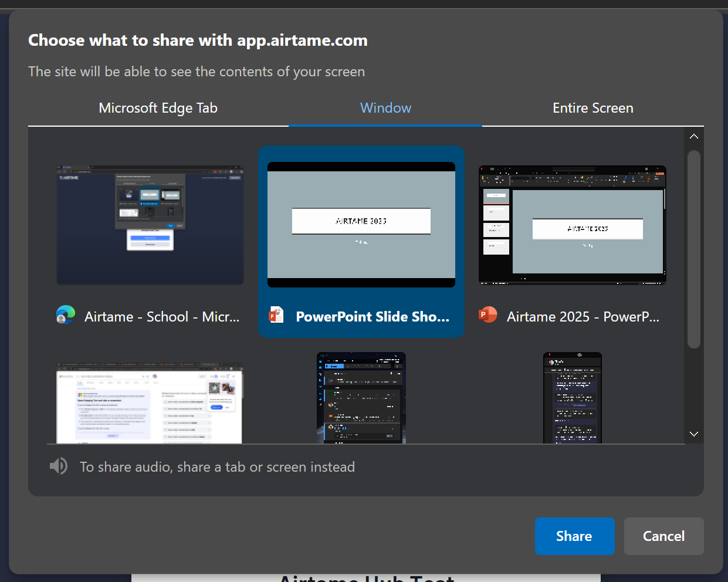Viewport: 728px width, 582px height.
Task: Click the PowerPoint icon beside Airtame 2025
Action: click(x=487, y=315)
